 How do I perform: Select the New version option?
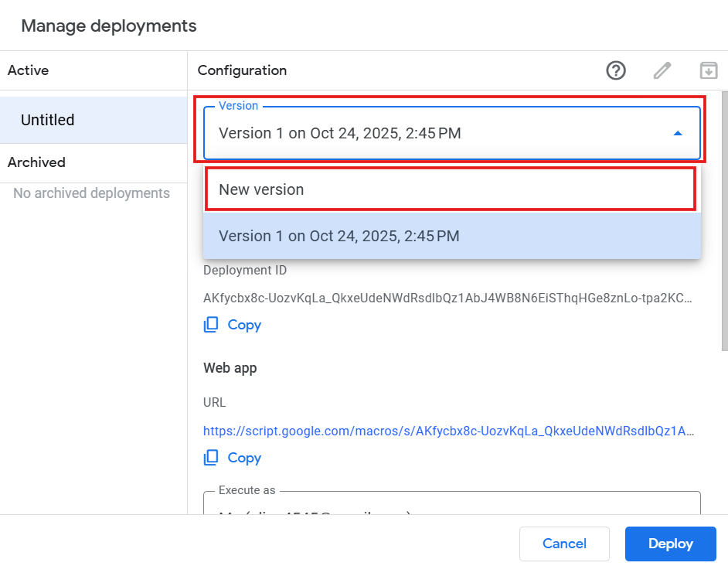tap(451, 189)
